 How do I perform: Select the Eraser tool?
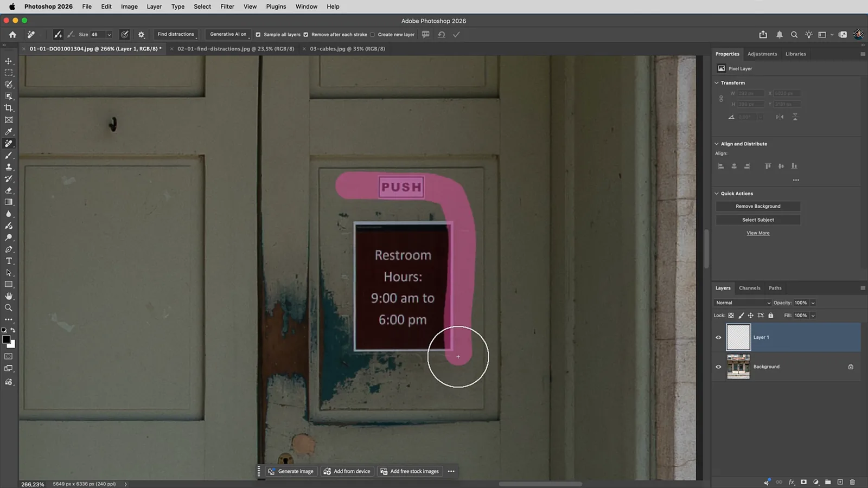click(x=9, y=190)
